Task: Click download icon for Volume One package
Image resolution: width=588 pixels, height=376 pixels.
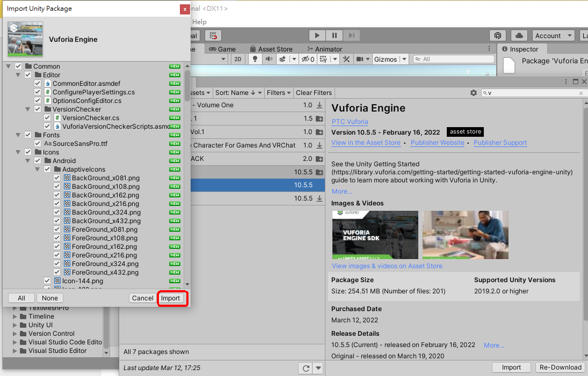Action: tap(320, 105)
